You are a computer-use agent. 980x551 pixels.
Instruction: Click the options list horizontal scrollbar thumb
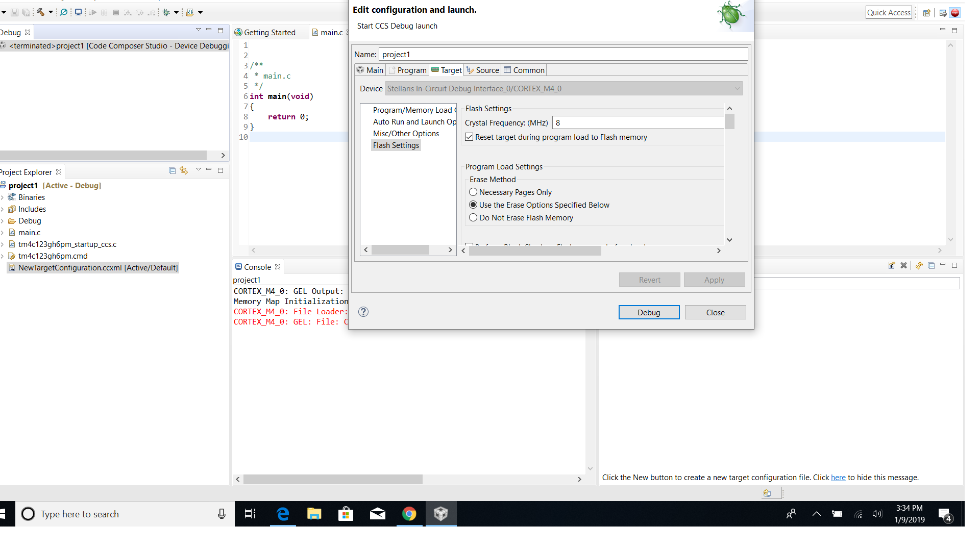400,249
